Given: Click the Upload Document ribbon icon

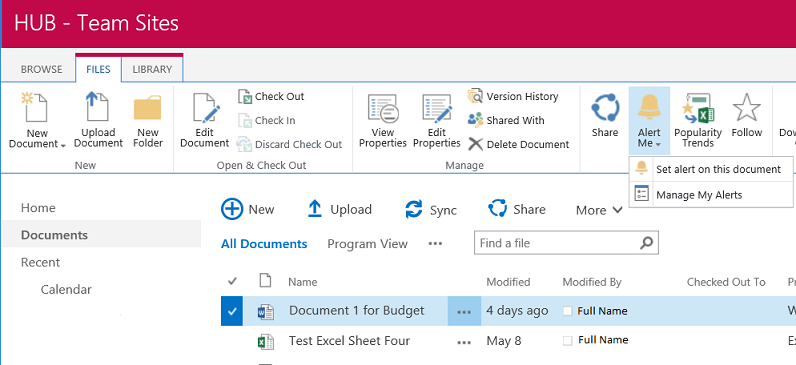Looking at the screenshot, I should (x=98, y=107).
